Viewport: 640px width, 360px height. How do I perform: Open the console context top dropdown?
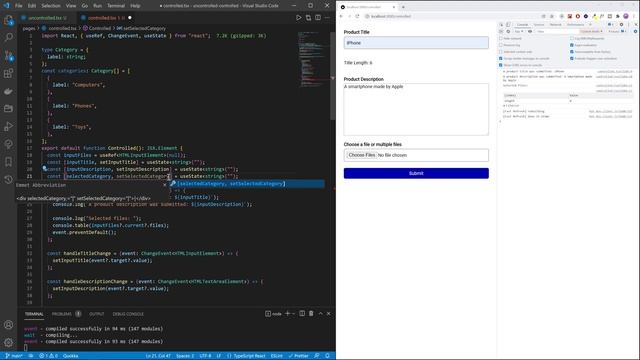pyautogui.click(x=518, y=31)
